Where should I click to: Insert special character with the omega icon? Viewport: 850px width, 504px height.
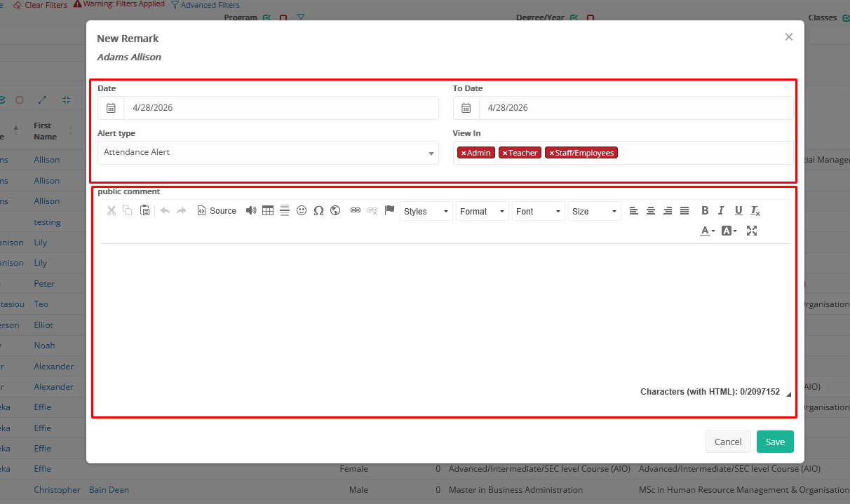click(318, 210)
